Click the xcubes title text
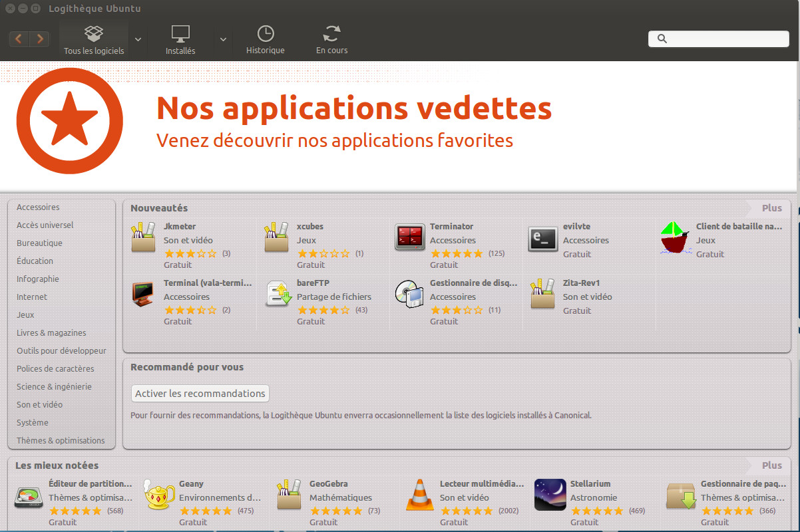800x532 pixels. pos(310,227)
